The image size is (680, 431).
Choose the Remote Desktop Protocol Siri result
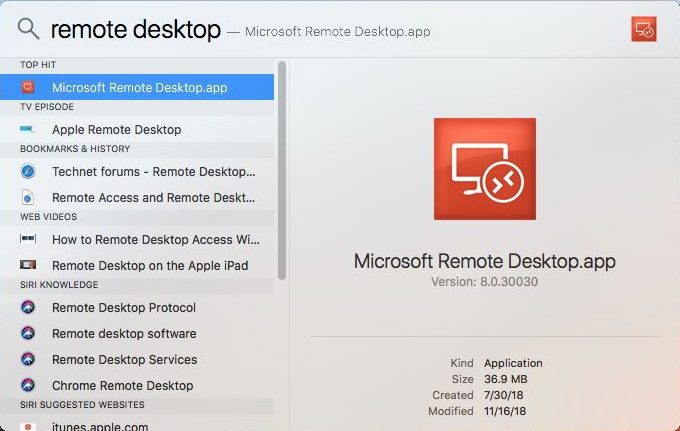pyautogui.click(x=137, y=307)
